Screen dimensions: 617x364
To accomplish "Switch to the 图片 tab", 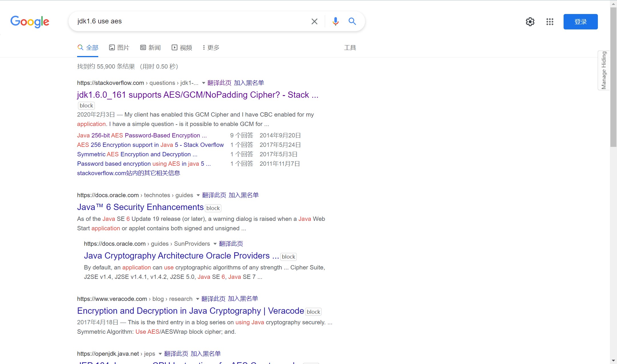I will (x=119, y=48).
